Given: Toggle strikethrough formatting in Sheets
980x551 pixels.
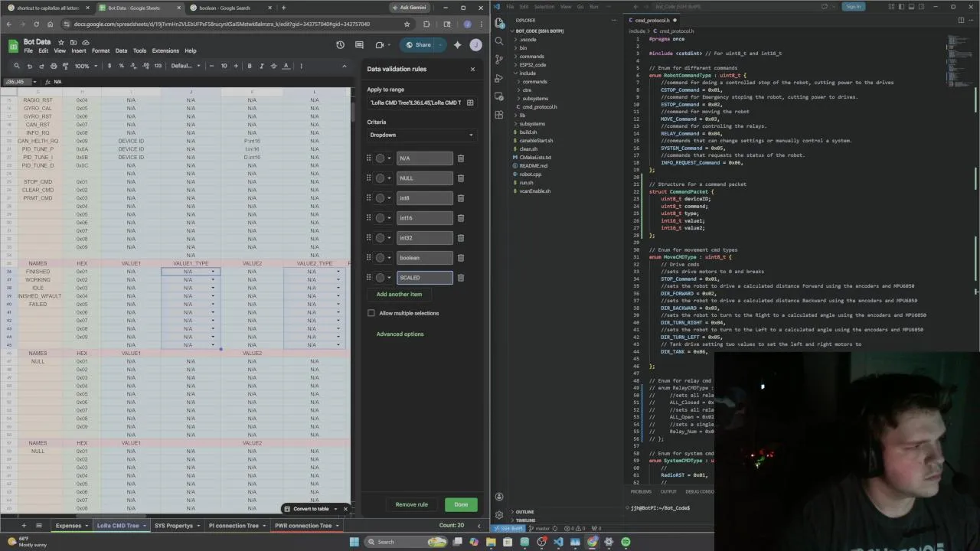Looking at the screenshot, I should [274, 66].
